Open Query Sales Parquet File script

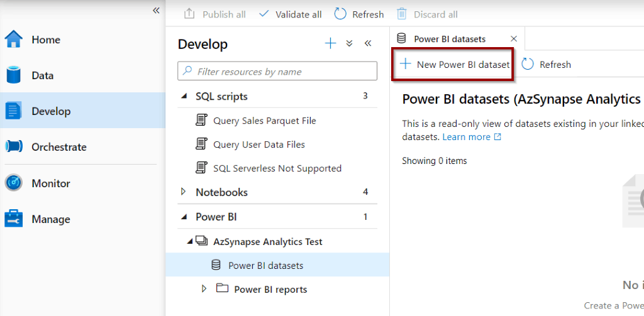pyautogui.click(x=265, y=121)
